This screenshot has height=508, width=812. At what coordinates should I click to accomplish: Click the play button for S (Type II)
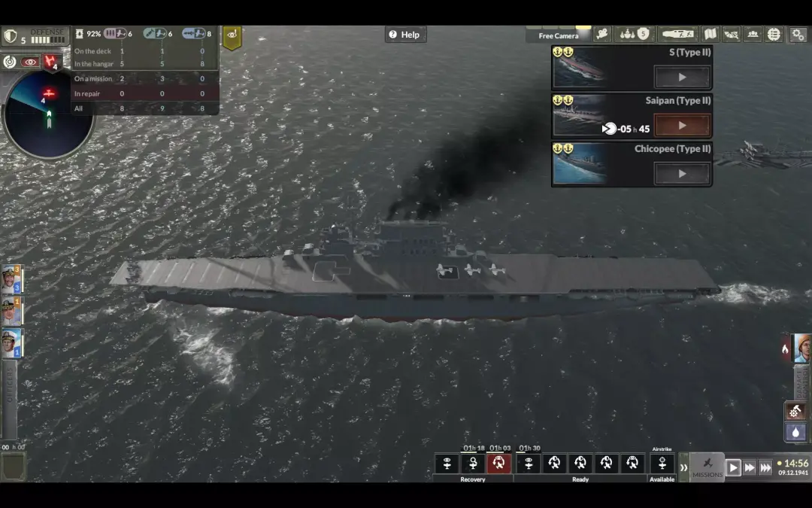tap(682, 78)
